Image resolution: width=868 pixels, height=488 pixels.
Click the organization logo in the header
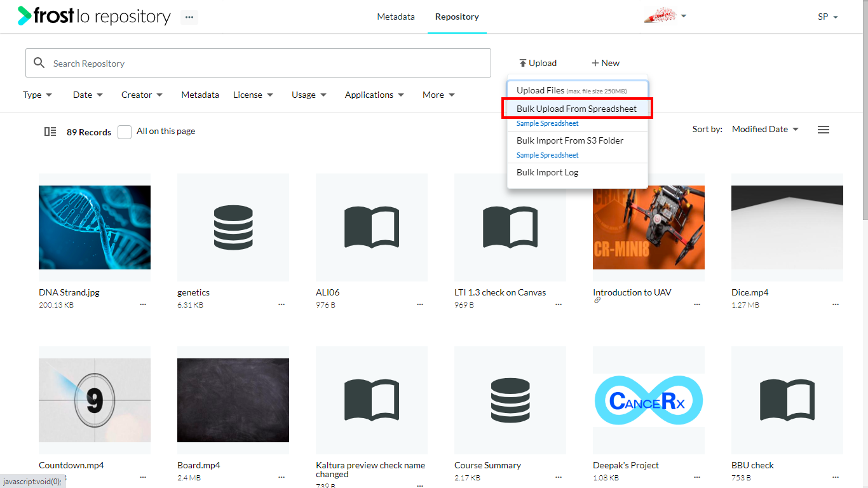(x=659, y=17)
